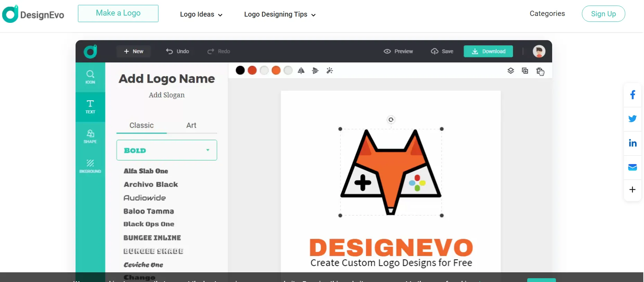Click the Add Logo Name text field
This screenshot has height=282, width=644.
tap(167, 79)
